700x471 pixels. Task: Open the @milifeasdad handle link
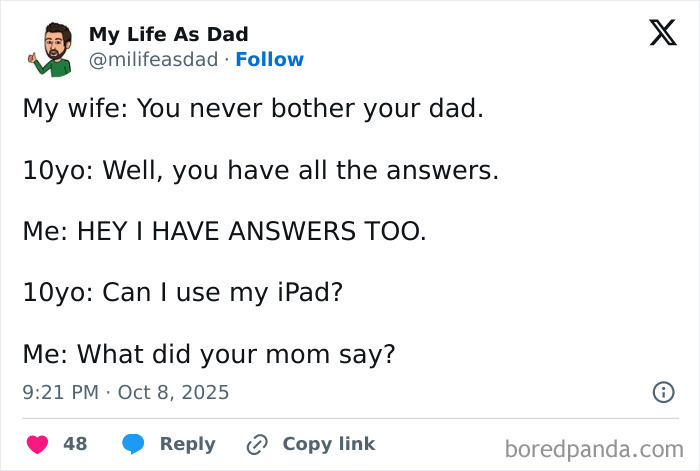(153, 59)
